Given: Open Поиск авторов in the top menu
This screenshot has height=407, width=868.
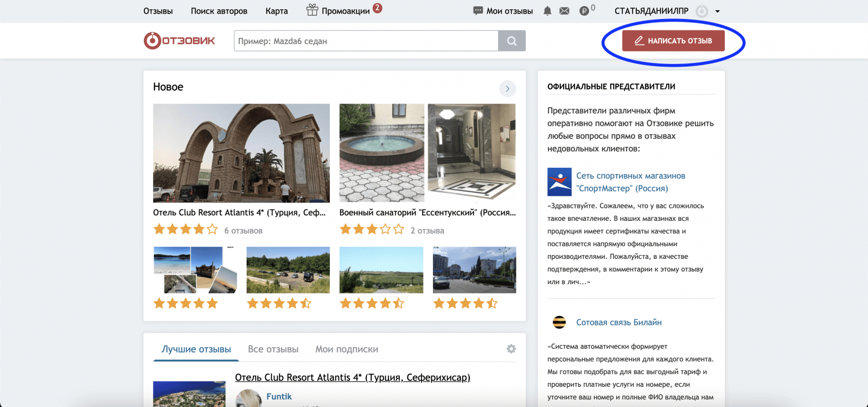Looking at the screenshot, I should 219,11.
